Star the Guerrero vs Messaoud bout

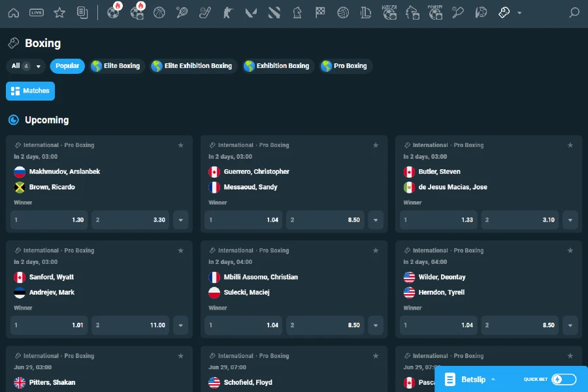pos(376,145)
